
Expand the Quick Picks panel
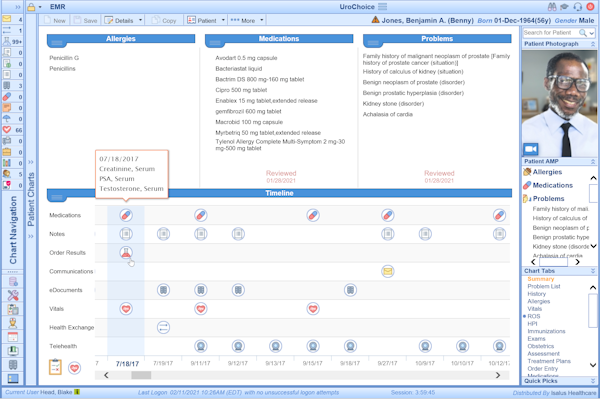click(x=593, y=381)
